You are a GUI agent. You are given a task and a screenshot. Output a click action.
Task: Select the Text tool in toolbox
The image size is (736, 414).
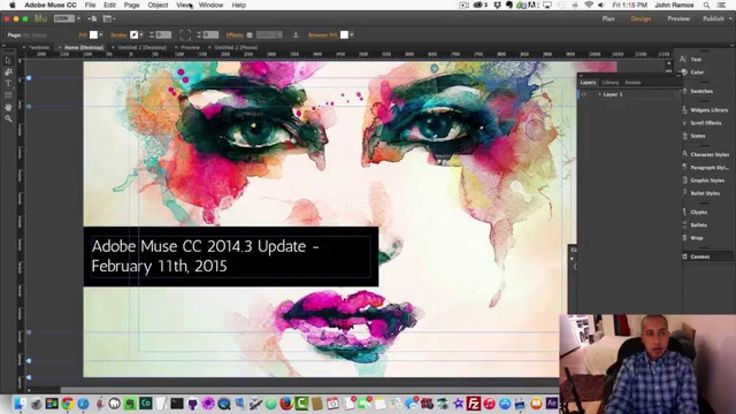coord(8,83)
